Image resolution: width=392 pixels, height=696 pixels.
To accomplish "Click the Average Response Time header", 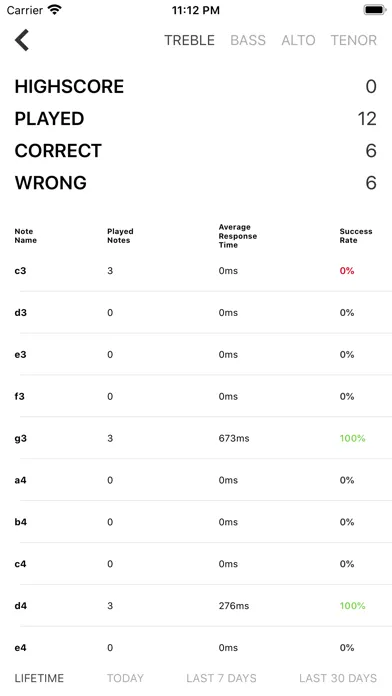I will click(x=238, y=236).
